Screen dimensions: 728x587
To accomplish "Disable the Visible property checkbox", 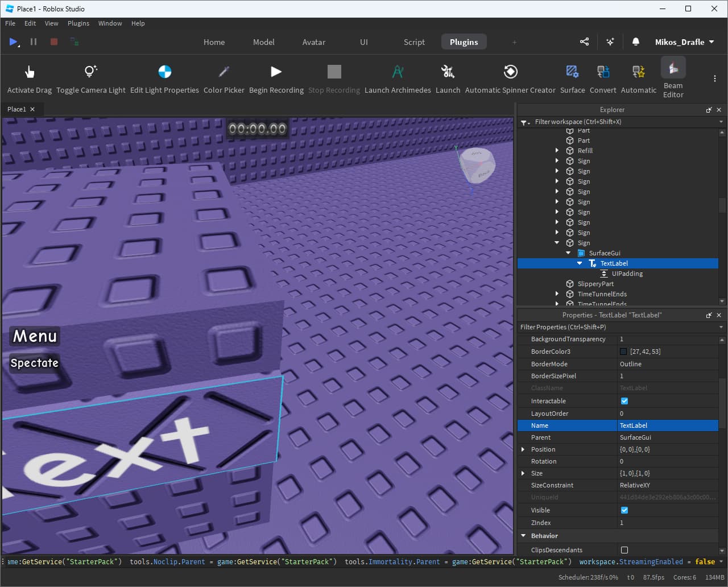I will pyautogui.click(x=624, y=510).
